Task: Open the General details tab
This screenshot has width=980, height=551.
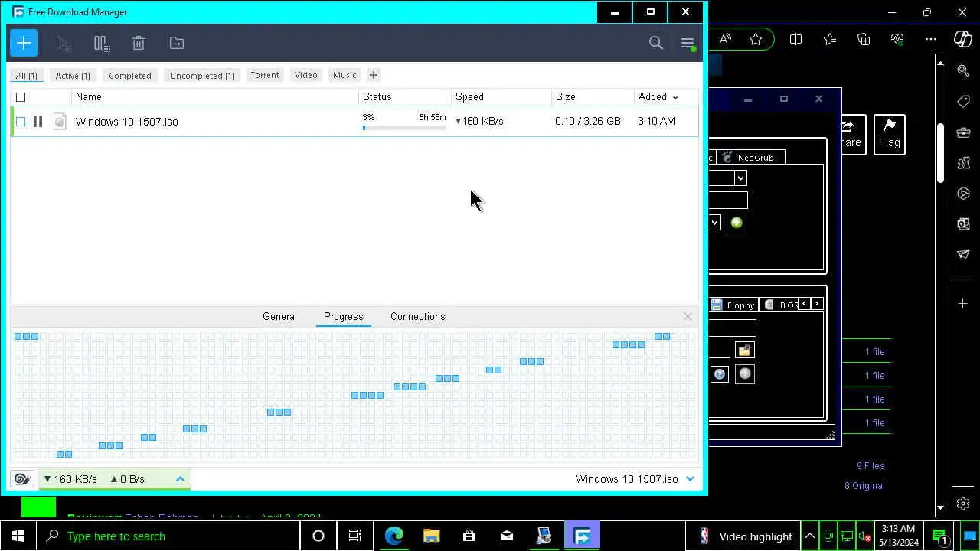Action: (279, 316)
